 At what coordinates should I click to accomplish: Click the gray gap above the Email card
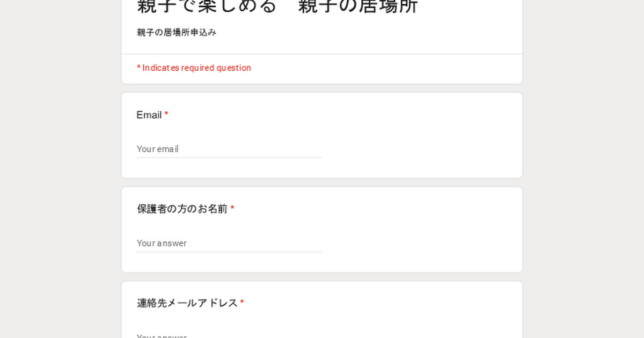(x=322, y=88)
